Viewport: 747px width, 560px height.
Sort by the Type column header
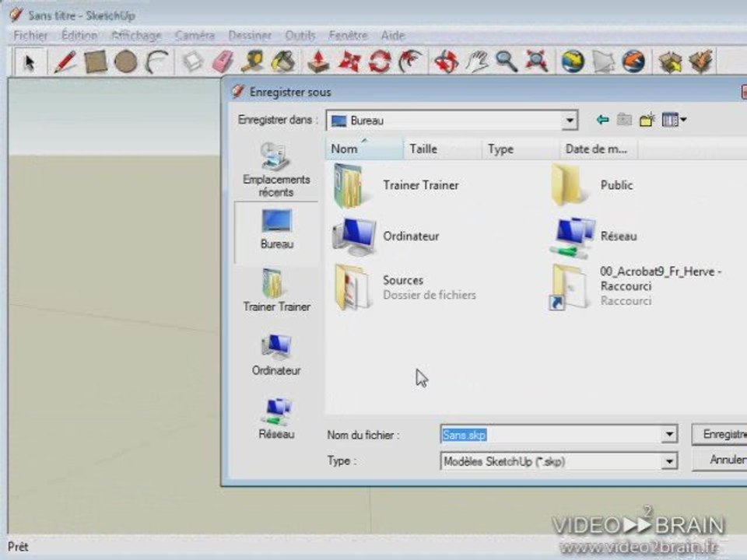[x=521, y=149]
